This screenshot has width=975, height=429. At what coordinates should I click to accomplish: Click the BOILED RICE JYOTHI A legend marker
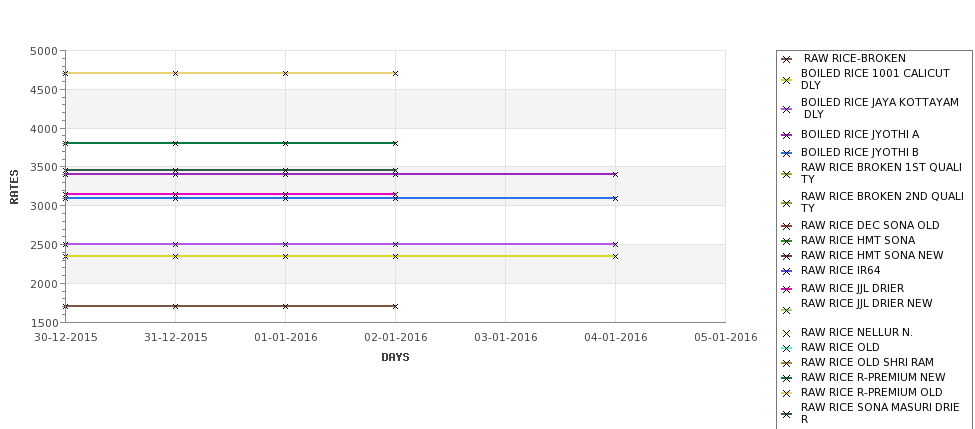coord(786,136)
